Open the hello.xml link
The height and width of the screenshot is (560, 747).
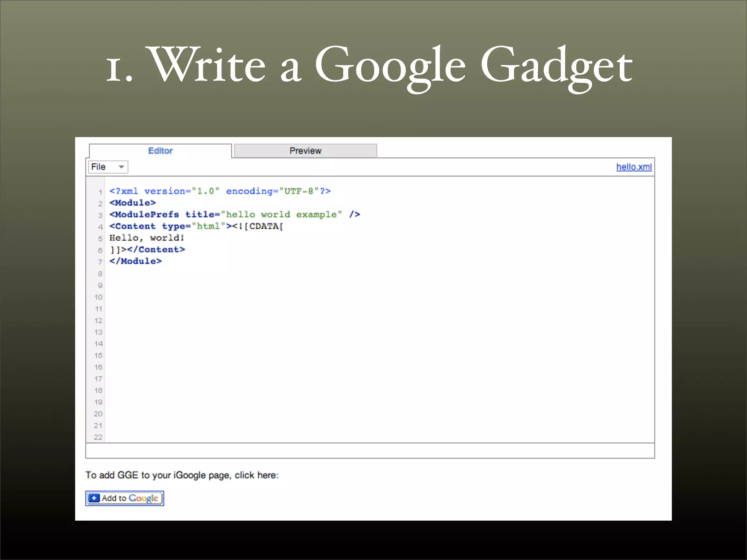point(634,167)
